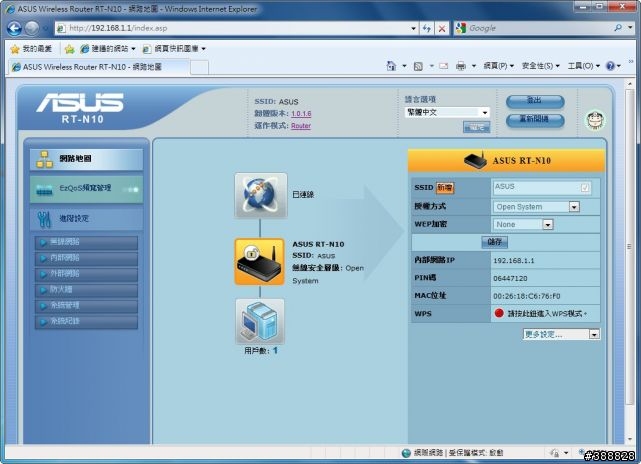
Task: Open Tools (O) menu dropdown
Action: pos(583,66)
